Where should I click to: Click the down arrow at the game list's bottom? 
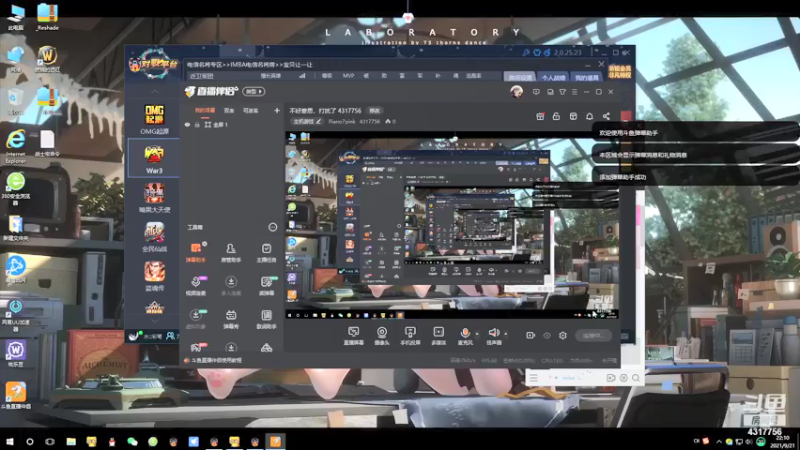pyautogui.click(x=155, y=320)
